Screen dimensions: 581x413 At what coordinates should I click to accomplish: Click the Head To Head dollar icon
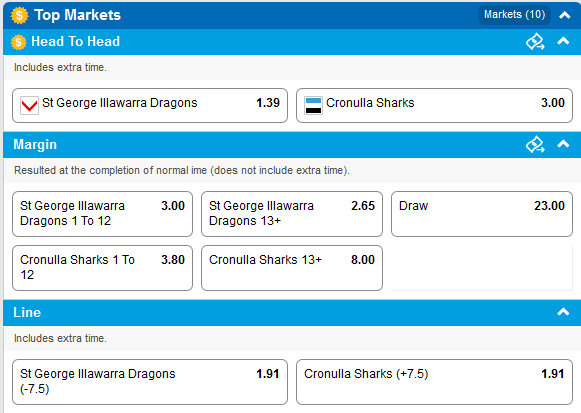click(19, 42)
